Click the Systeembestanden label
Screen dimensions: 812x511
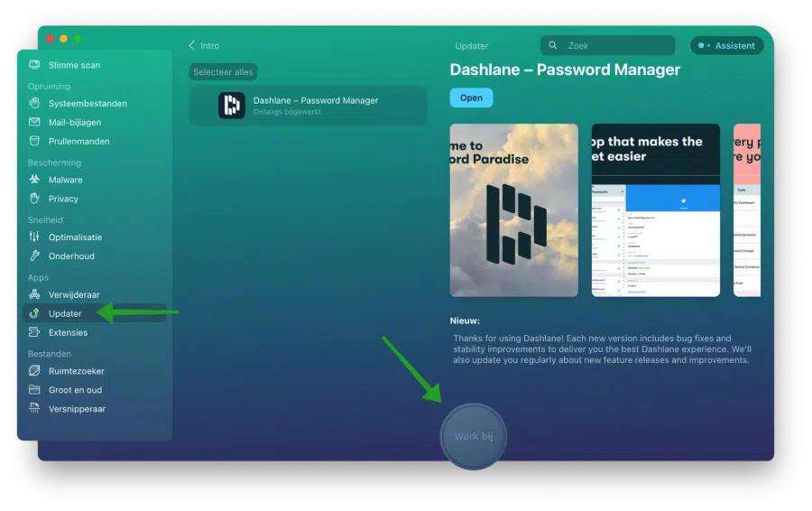[88, 103]
